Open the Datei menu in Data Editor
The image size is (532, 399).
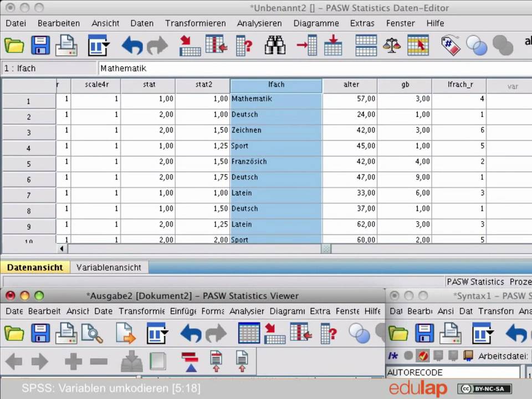tap(16, 23)
